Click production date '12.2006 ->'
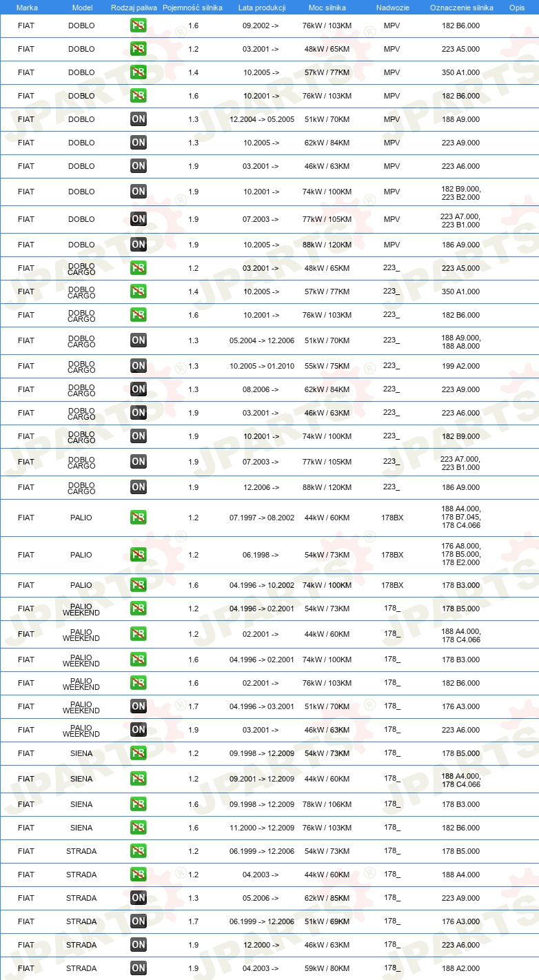Image resolution: width=539 pixels, height=980 pixels. (x=261, y=487)
